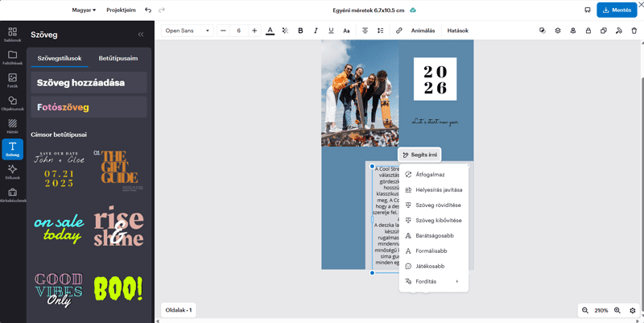Open the Open Sans font dropdown
644x323 pixels.
click(x=188, y=31)
